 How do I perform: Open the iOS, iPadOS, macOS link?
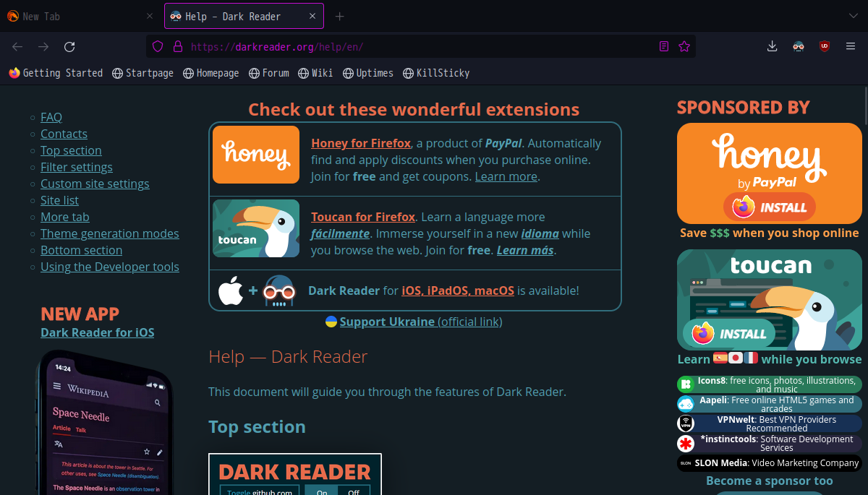(458, 290)
